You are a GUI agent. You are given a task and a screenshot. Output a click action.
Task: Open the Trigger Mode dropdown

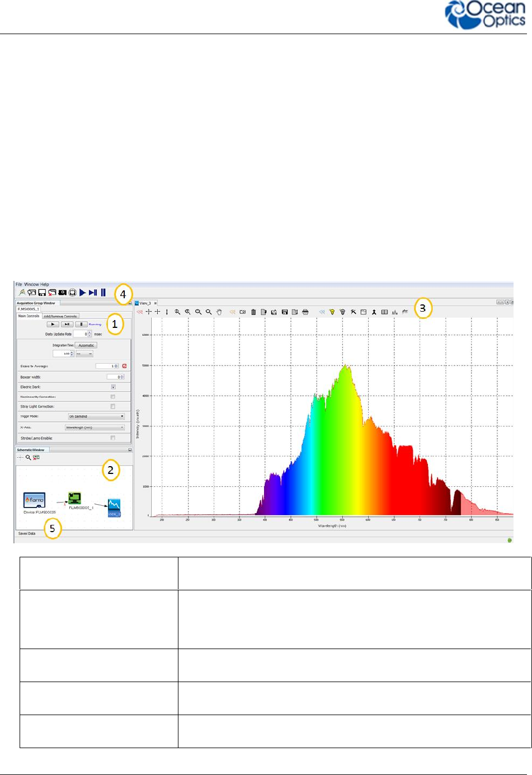(x=96, y=416)
